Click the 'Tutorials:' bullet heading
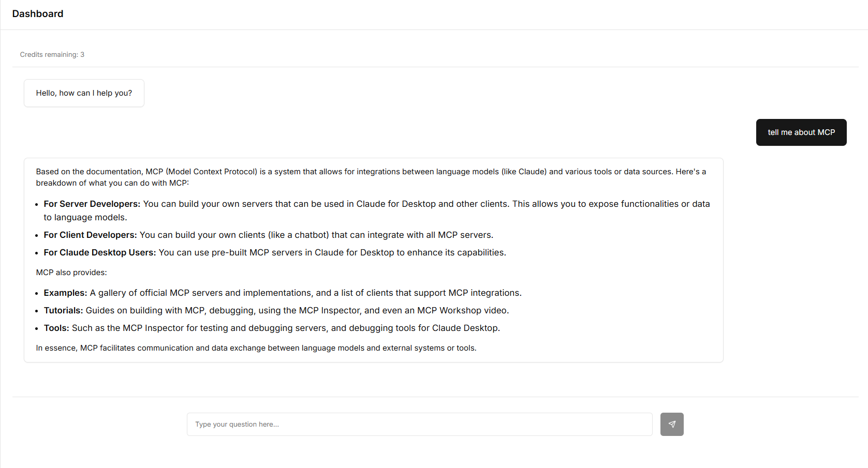 (x=64, y=310)
